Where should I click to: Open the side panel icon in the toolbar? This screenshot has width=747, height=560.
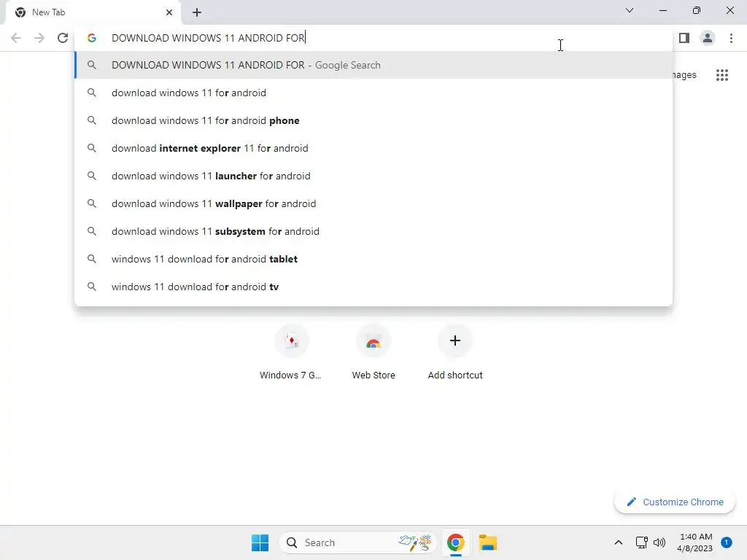tap(684, 38)
